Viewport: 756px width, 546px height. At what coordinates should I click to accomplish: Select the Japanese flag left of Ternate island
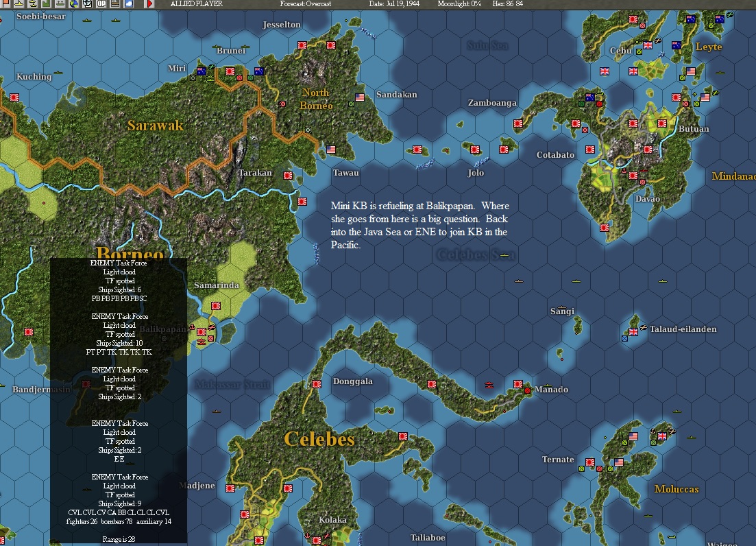(x=589, y=462)
